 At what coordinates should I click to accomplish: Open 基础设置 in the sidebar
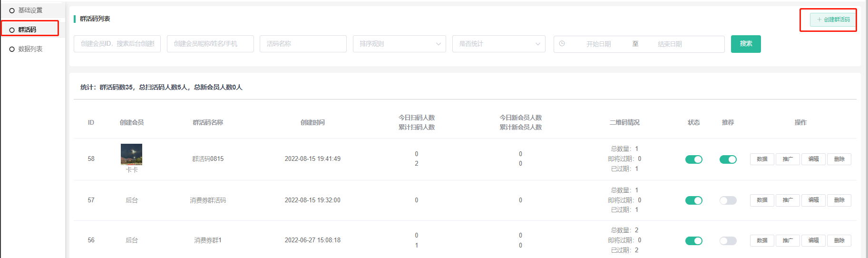pos(30,10)
